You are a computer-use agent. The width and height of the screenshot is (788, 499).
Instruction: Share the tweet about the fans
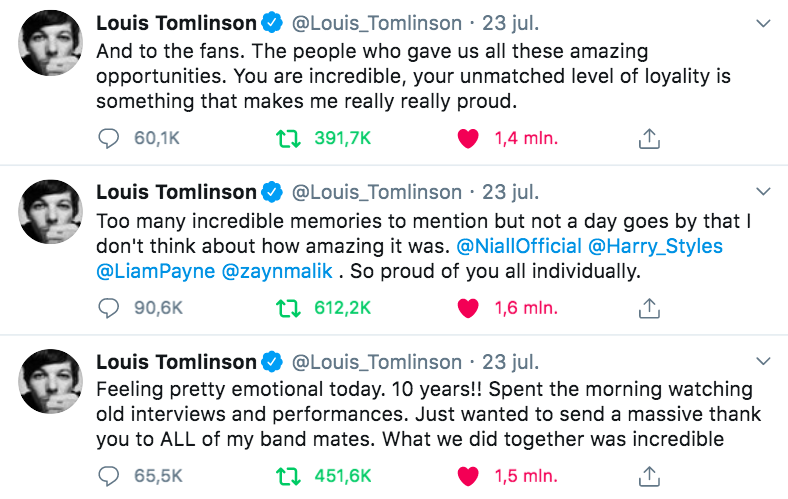click(x=648, y=139)
